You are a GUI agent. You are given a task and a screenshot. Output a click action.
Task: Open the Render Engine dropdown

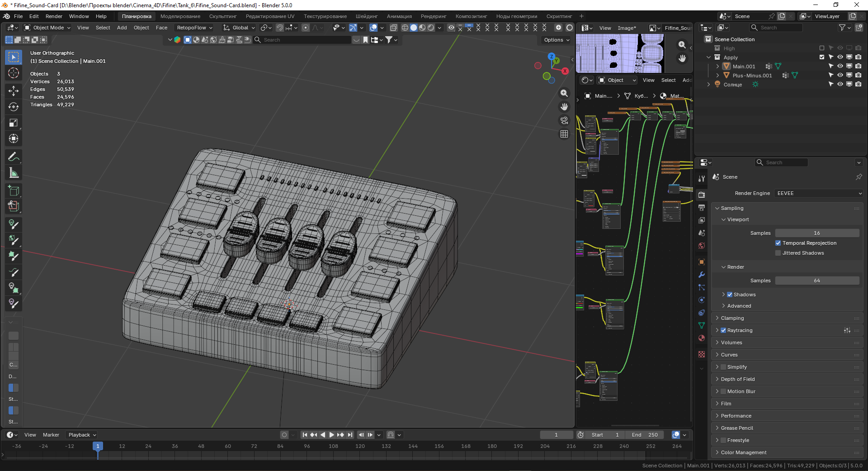[819, 193]
